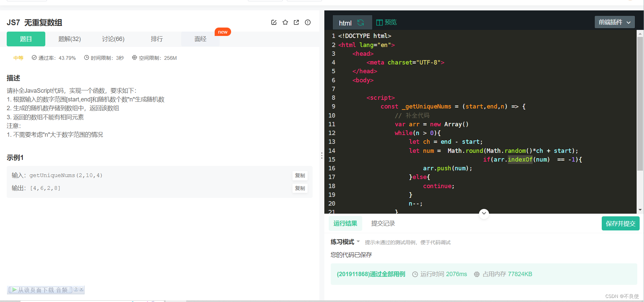Click the arr.push(num); line in editor
Screen dimensions: 644x302
click(x=447, y=168)
